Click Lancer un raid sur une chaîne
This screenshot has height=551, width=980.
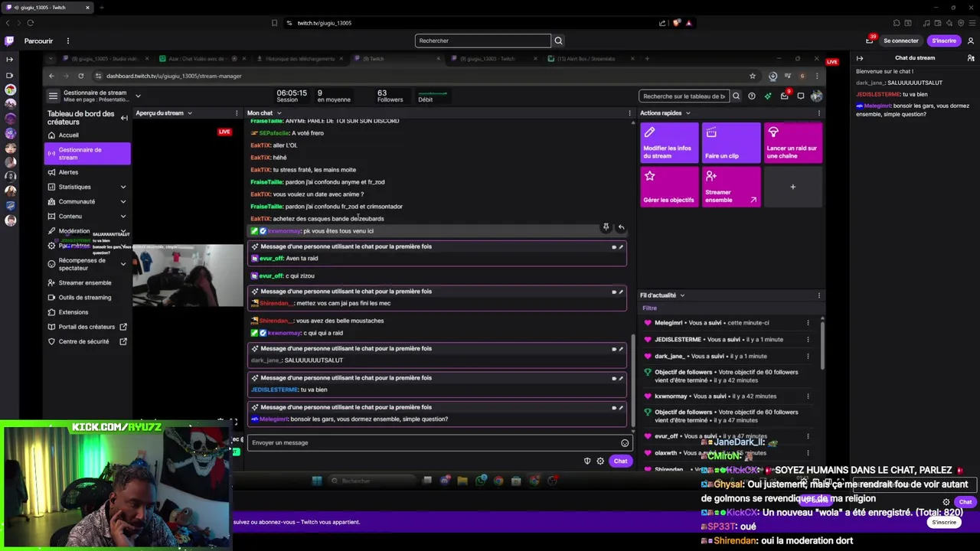pos(793,143)
